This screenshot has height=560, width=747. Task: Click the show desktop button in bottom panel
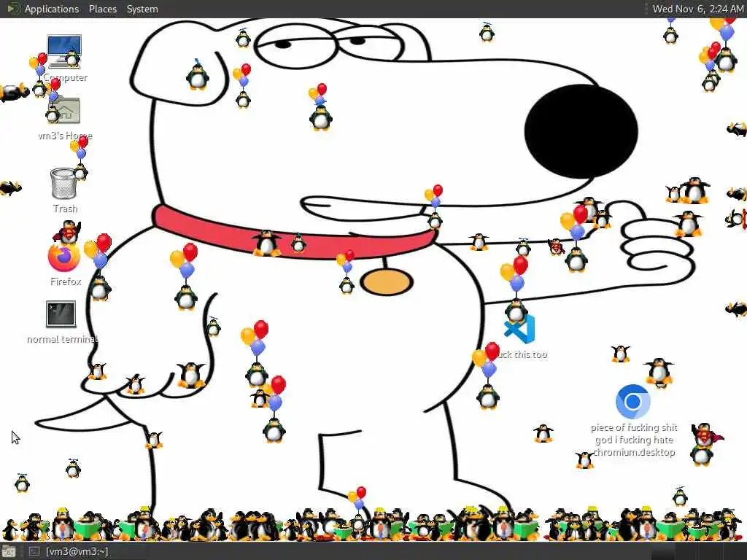point(9,551)
